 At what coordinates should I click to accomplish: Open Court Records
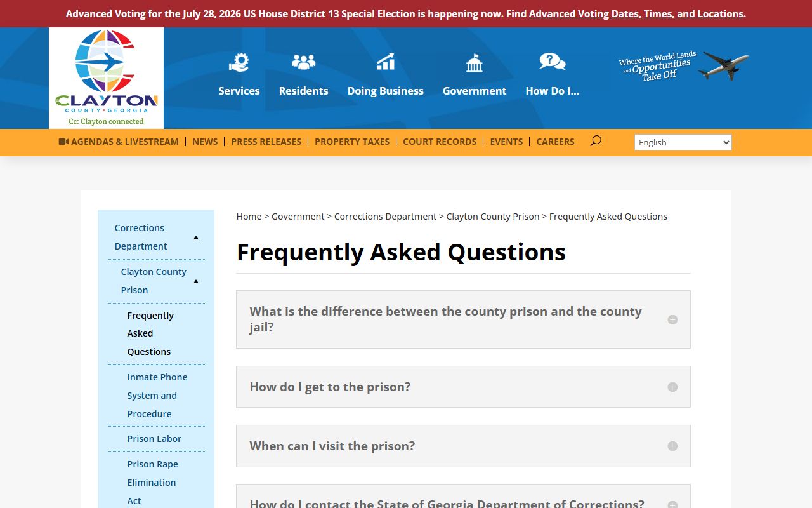pos(440,142)
